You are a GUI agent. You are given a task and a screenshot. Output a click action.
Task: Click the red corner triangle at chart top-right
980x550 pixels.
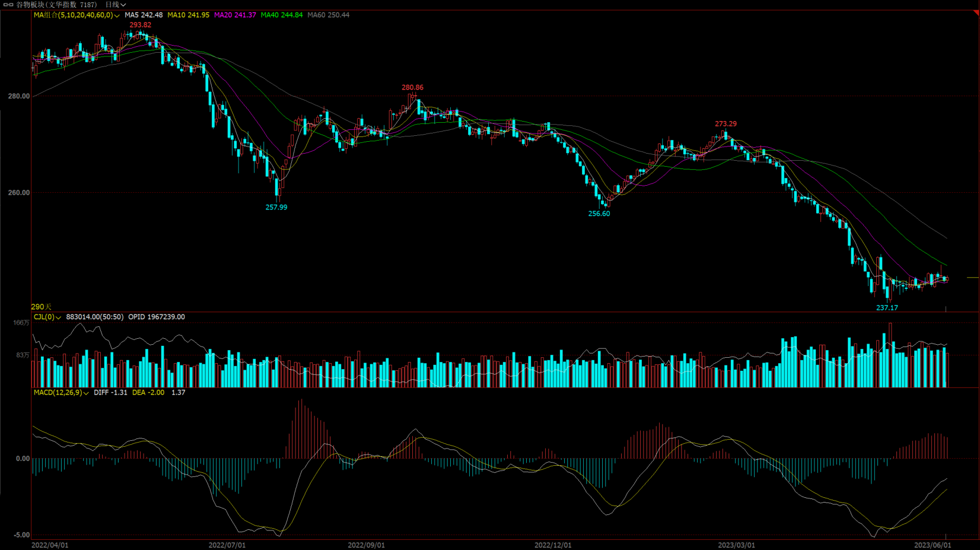tap(975, 12)
